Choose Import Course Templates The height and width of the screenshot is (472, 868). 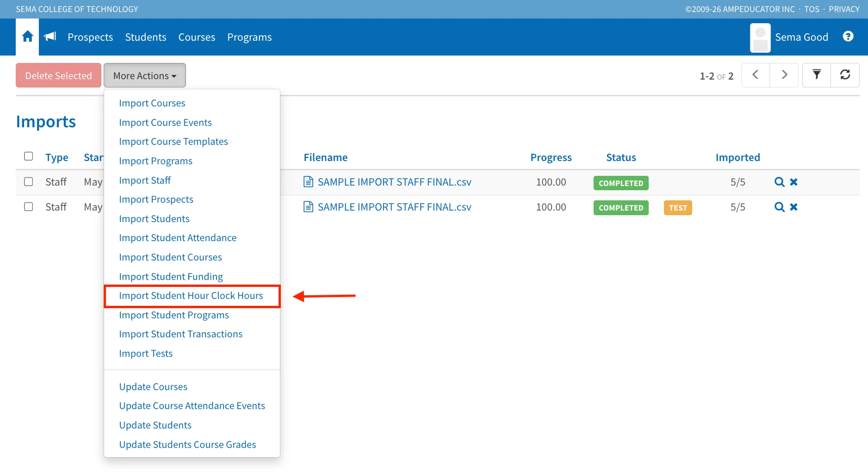[x=174, y=142]
